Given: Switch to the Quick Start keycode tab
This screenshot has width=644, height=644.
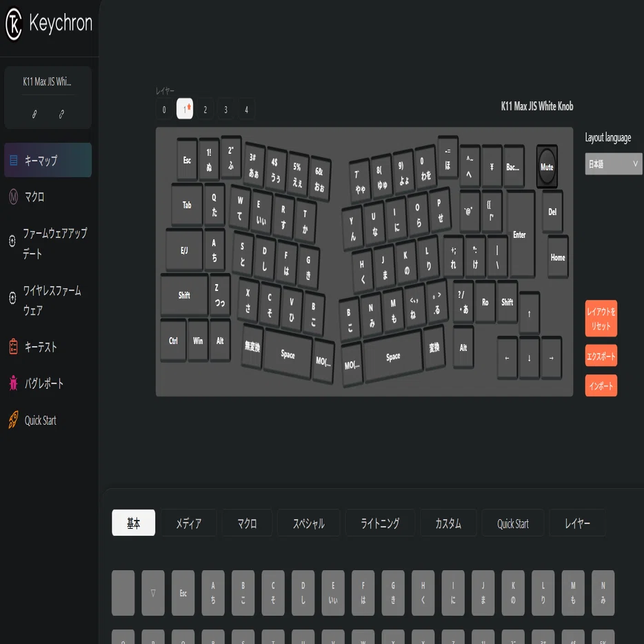Looking at the screenshot, I should pos(513,523).
